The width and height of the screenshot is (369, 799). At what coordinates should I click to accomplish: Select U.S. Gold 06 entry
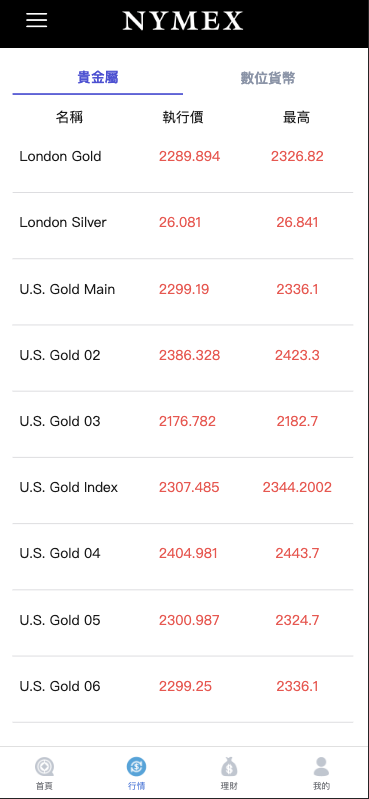pos(182,689)
